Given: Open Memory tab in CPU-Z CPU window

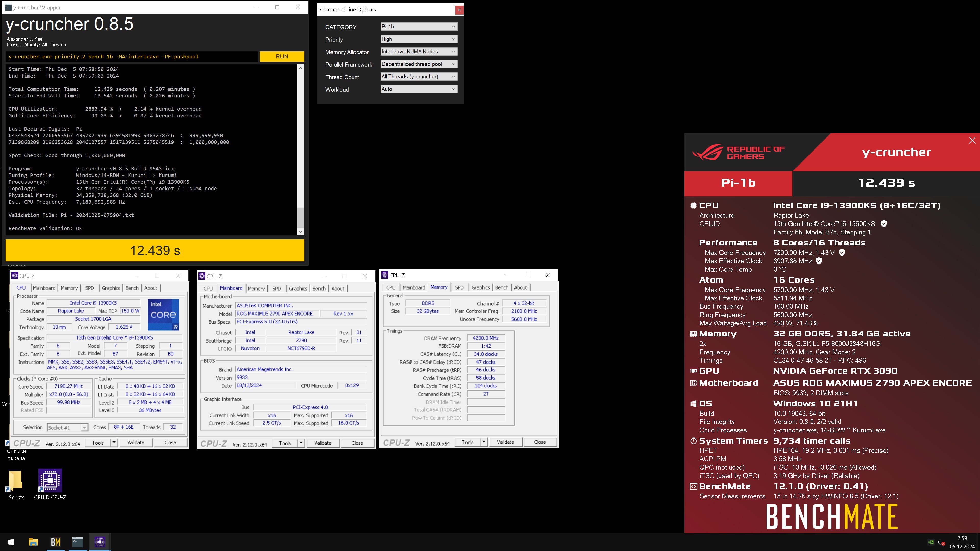Looking at the screenshot, I should tap(69, 288).
